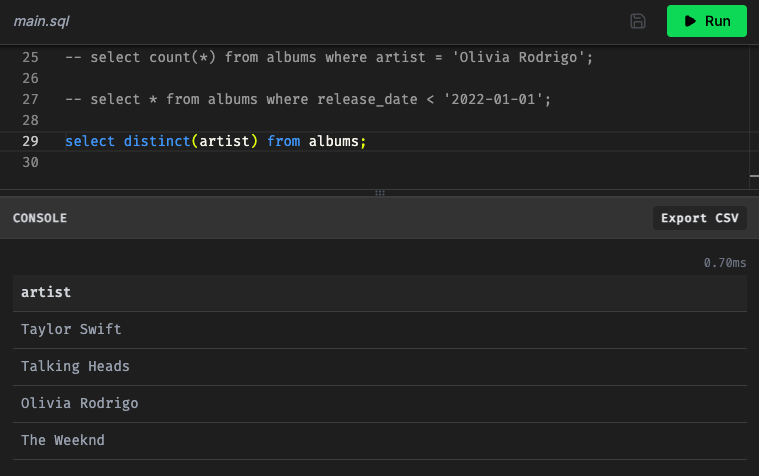Screen dimensions: 759x476
Task: Click the CONSOLE panel label
Action: point(40,218)
